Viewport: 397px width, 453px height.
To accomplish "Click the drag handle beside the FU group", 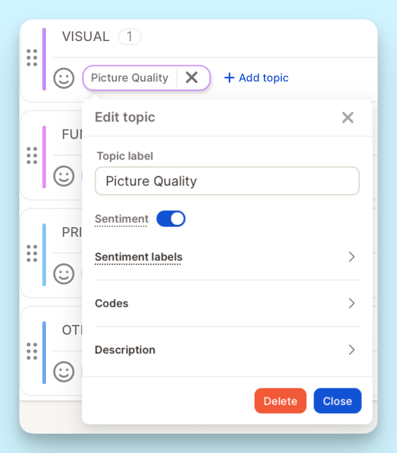I will tap(32, 155).
